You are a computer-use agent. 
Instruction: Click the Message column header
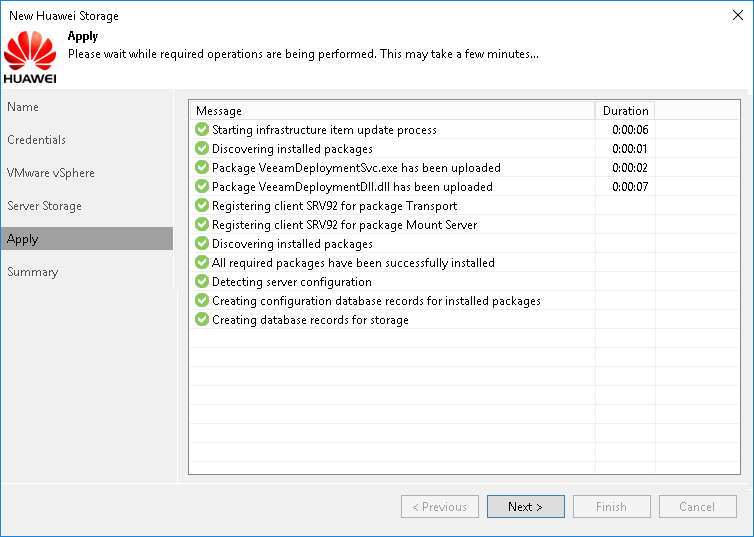392,111
